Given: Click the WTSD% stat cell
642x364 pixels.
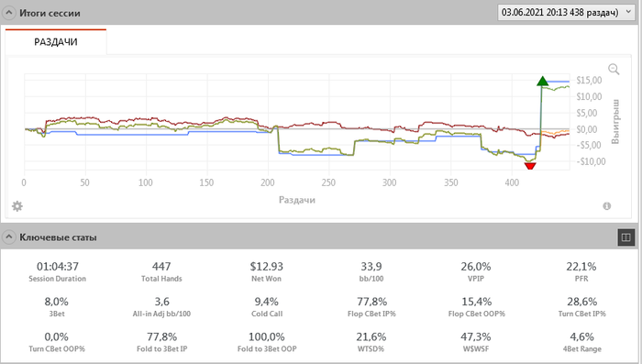Looking at the screenshot, I should tap(371, 342).
